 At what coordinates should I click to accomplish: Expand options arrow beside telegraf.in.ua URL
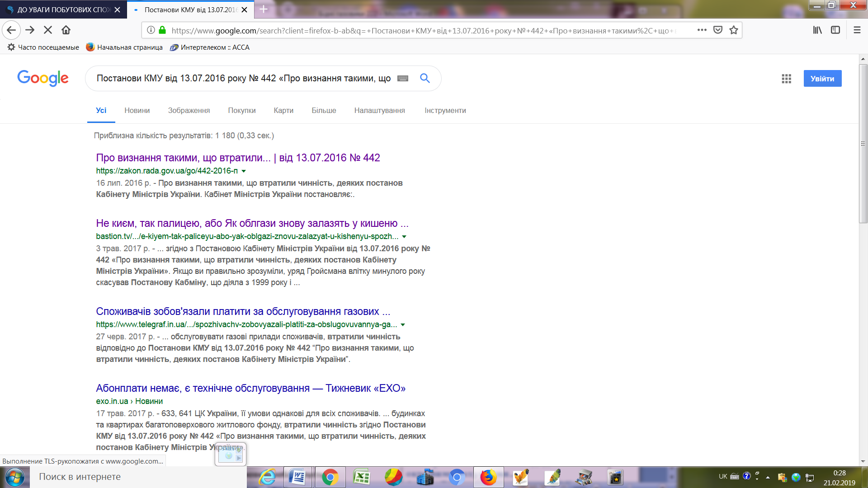pyautogui.click(x=403, y=325)
